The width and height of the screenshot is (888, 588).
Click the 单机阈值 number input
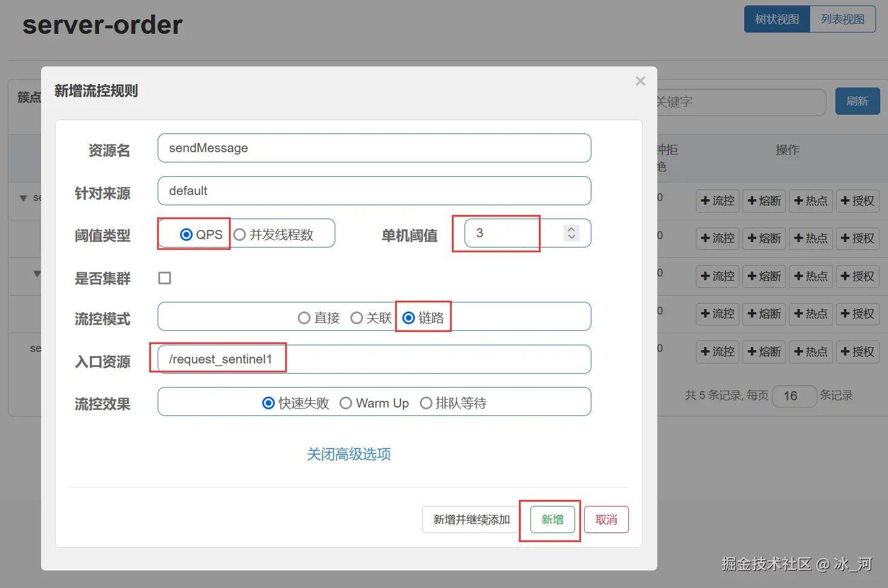point(527,233)
